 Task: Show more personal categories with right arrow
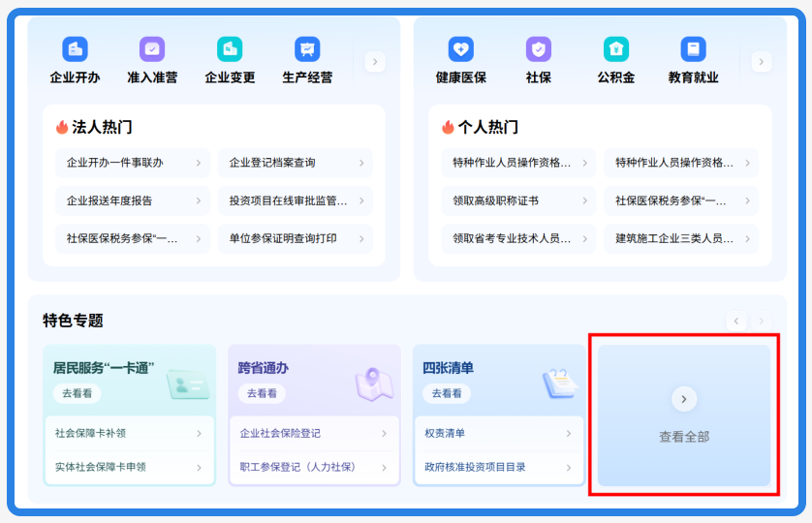762,62
